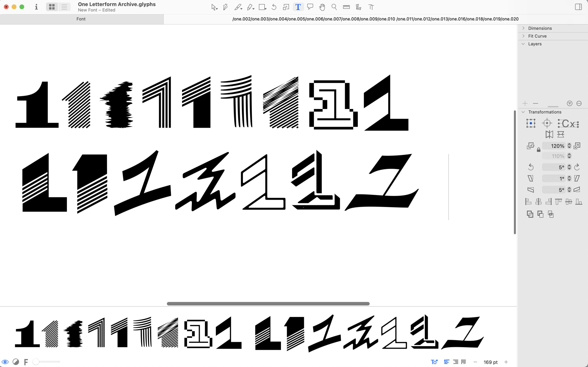Click the zoom-in plus beside 169 pt
This screenshot has width=588, height=367.
point(506,362)
